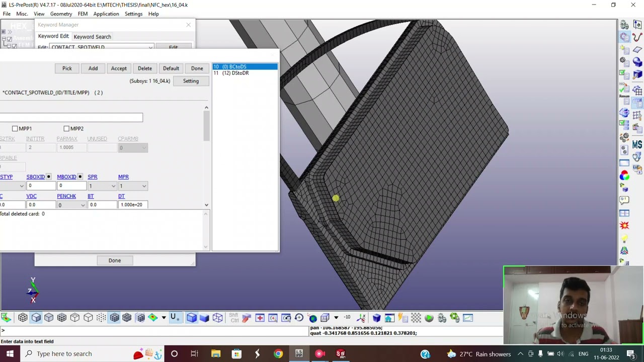644x362 pixels.
Task: Click the Delete button
Action: coord(145,68)
